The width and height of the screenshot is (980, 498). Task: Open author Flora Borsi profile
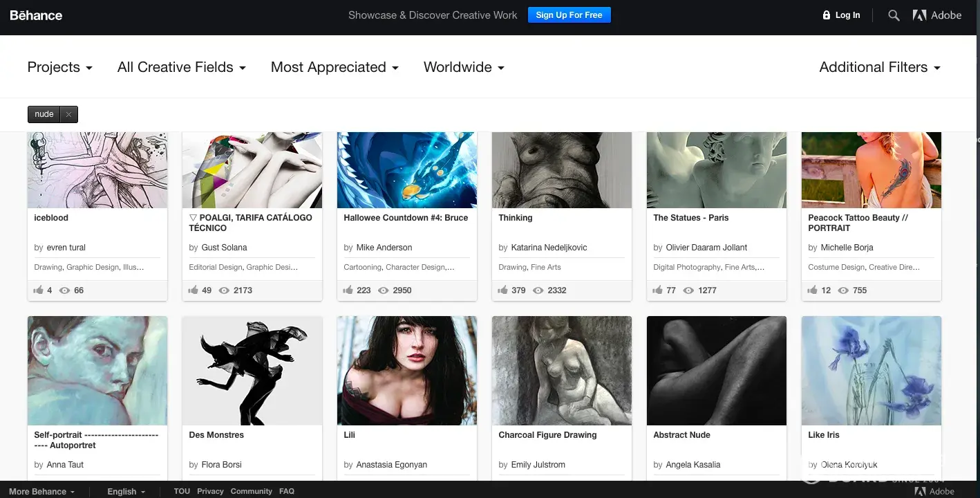pyautogui.click(x=221, y=465)
